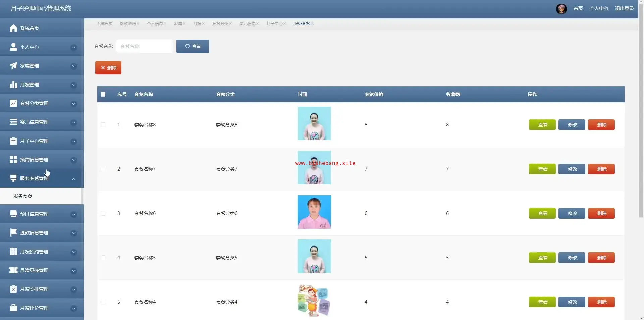Click the 套餐分类5 cell in the table
Image resolution: width=644 pixels, height=320 pixels.
pos(227,258)
